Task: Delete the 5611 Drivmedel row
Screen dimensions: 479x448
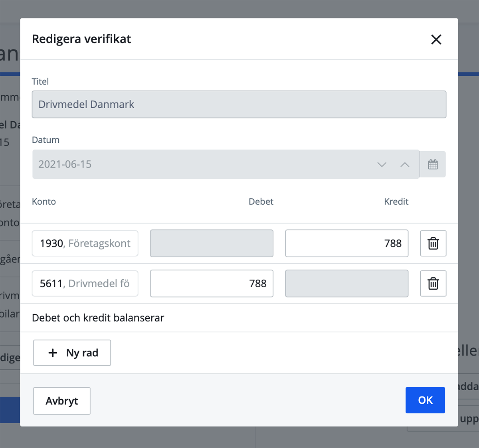Action: click(x=433, y=284)
